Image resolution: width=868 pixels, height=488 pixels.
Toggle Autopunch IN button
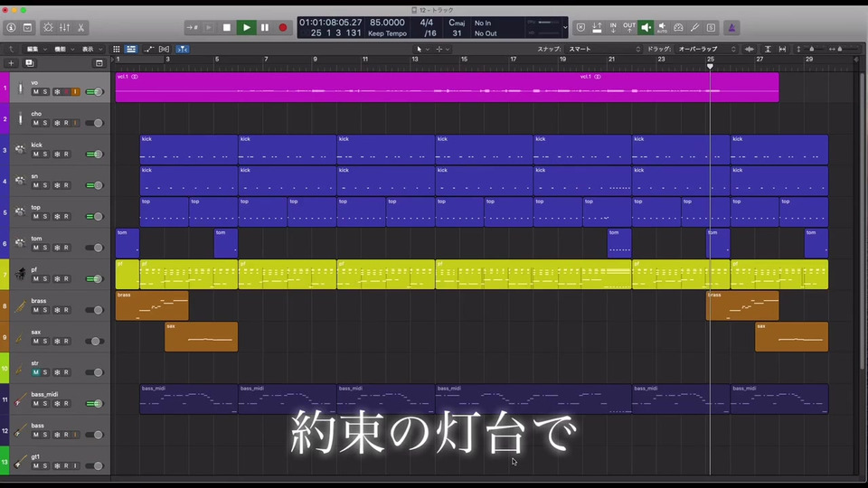click(x=613, y=27)
